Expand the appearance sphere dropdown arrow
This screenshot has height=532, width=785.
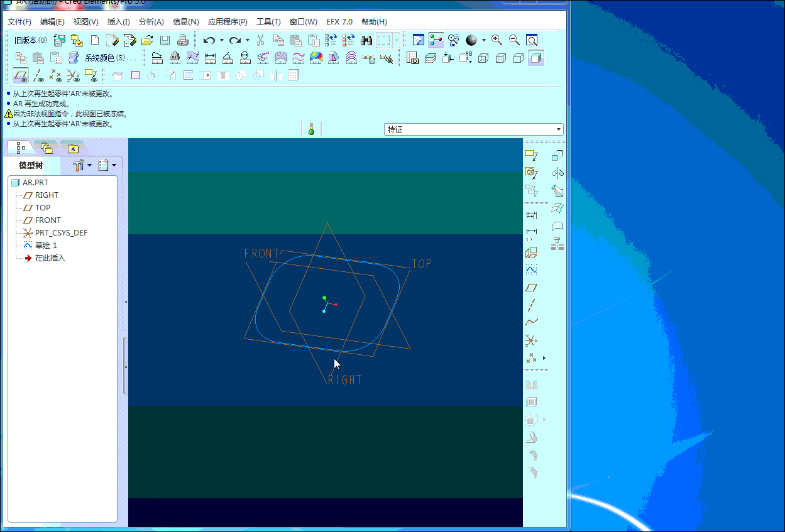coord(483,40)
